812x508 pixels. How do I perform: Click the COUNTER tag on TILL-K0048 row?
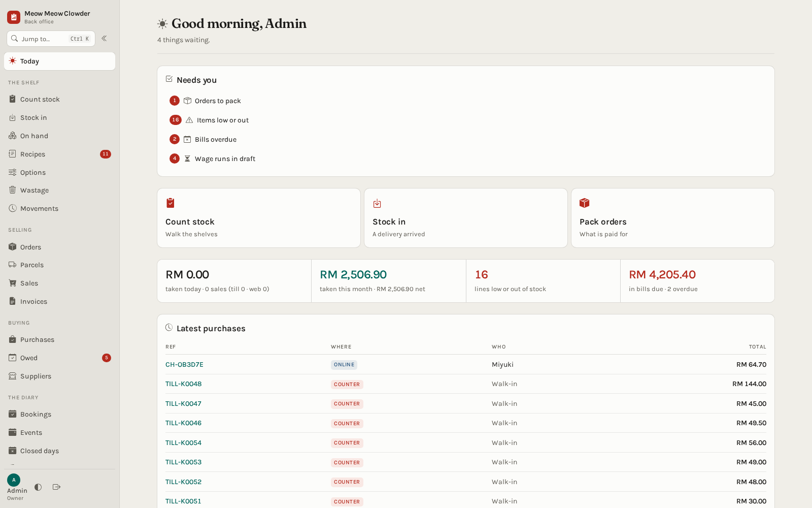pyautogui.click(x=347, y=385)
